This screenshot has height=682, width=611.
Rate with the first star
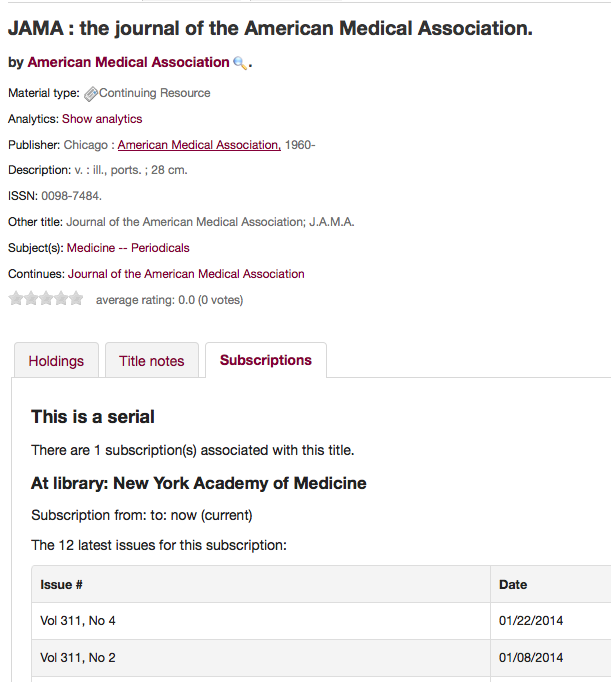coord(16,298)
